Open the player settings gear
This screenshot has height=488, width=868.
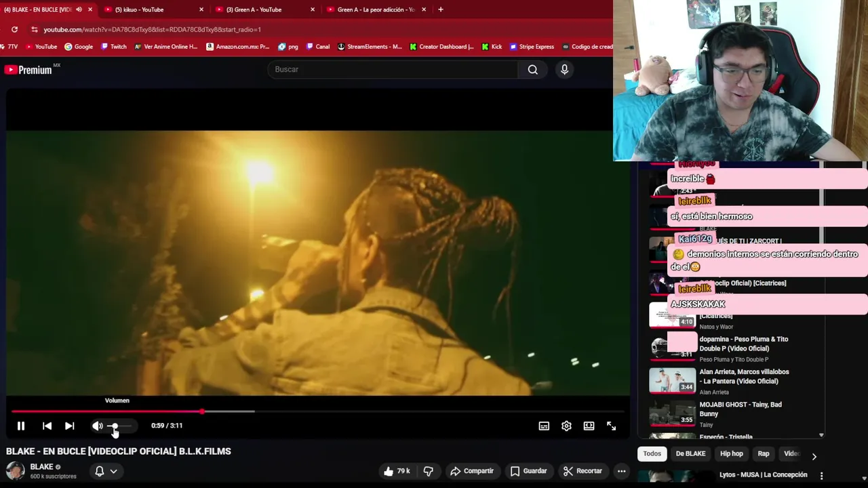(x=566, y=426)
